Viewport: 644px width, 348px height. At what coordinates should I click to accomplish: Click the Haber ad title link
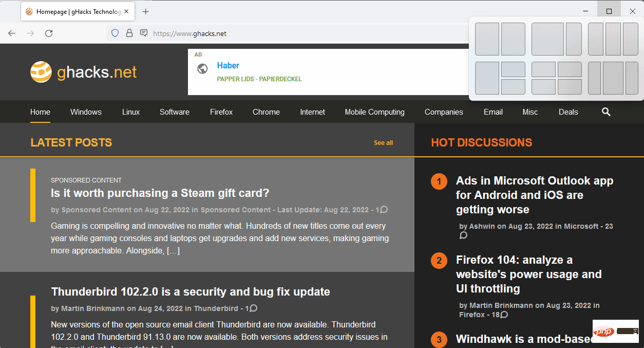pyautogui.click(x=228, y=65)
